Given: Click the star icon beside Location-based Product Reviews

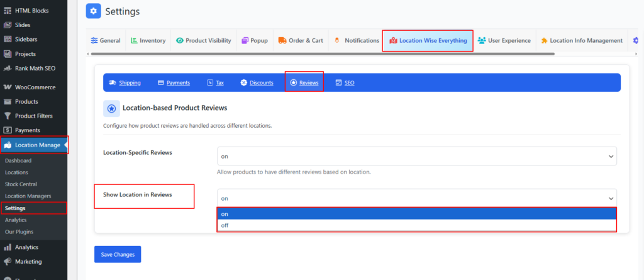Looking at the screenshot, I should (111, 109).
